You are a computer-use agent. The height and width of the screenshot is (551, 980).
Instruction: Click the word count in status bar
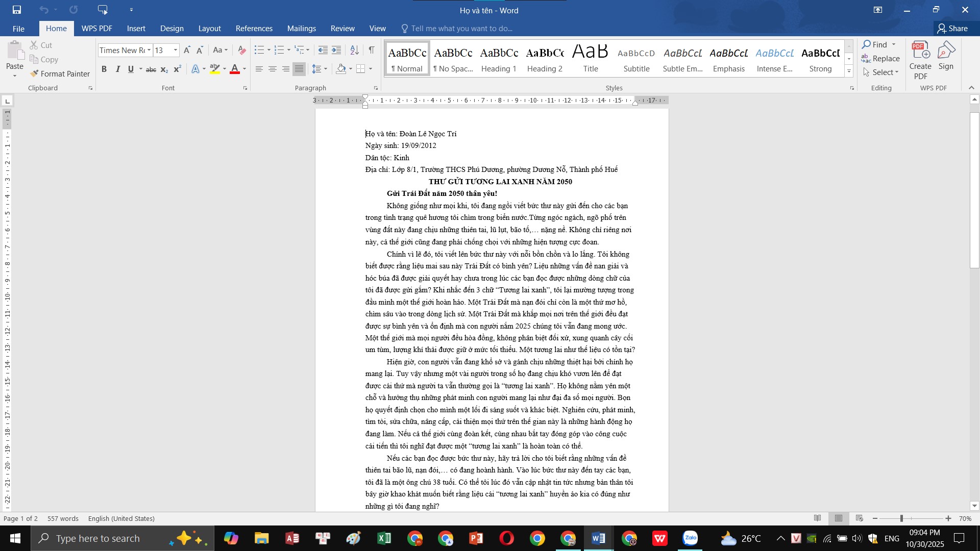[x=63, y=518]
